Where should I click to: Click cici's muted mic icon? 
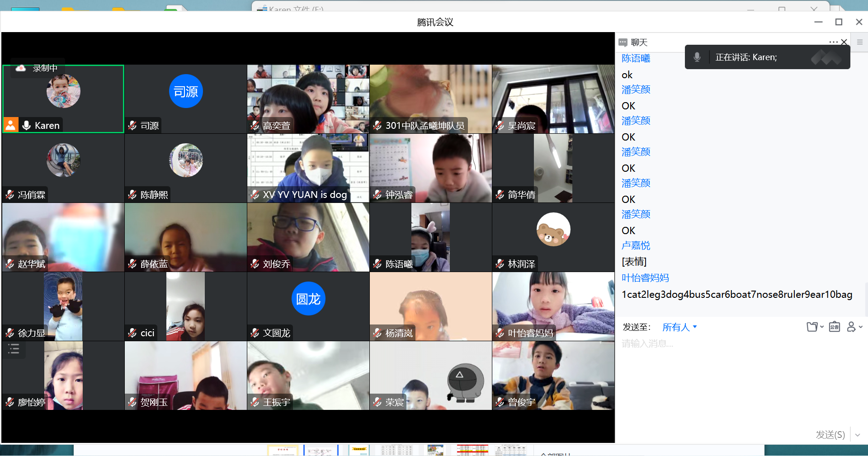point(132,333)
